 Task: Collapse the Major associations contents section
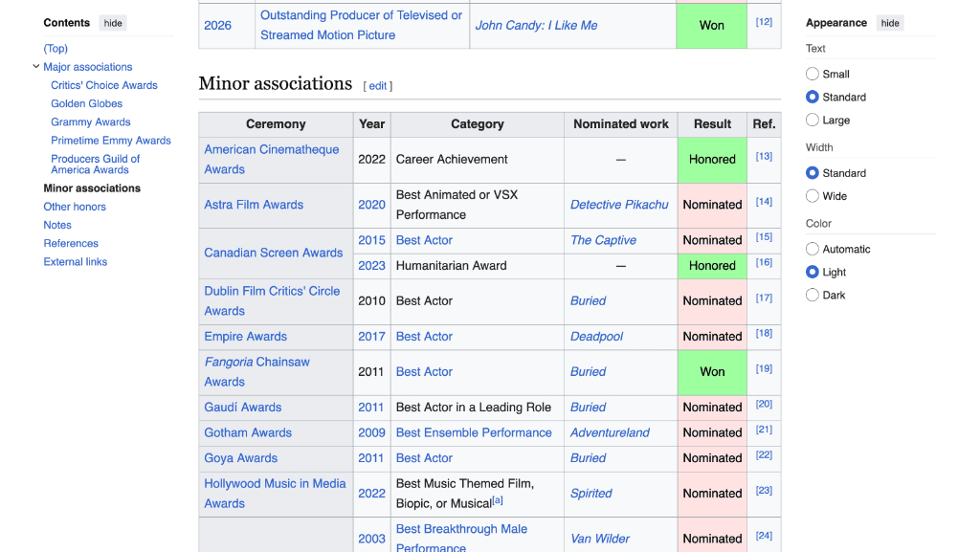click(36, 66)
